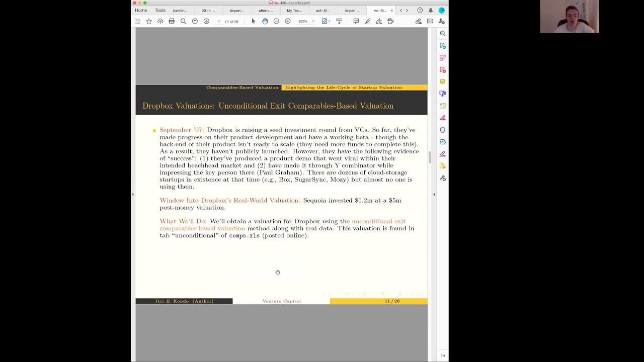This screenshot has height=362, width=644.
Task: Open the Export PDF sidebar tool
Action: pyautogui.click(x=443, y=46)
